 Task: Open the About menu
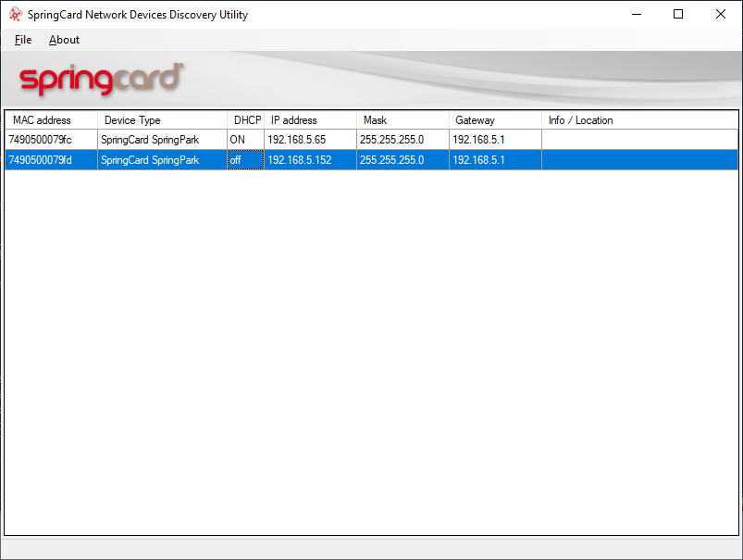click(x=64, y=40)
